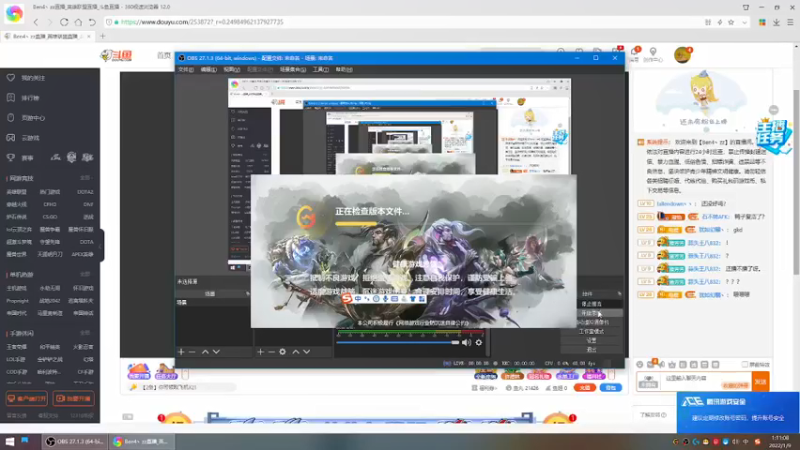The height and width of the screenshot is (450, 800).
Task: Click the browser home icon
Action: (78, 22)
